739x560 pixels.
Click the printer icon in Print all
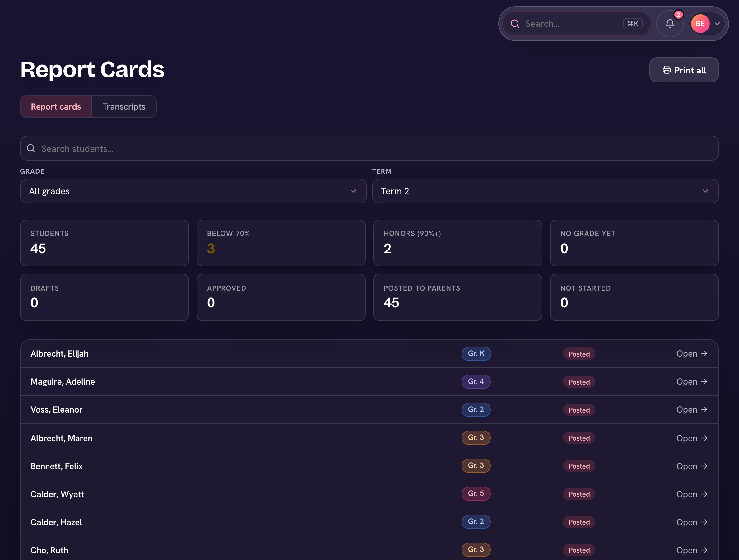click(x=667, y=70)
